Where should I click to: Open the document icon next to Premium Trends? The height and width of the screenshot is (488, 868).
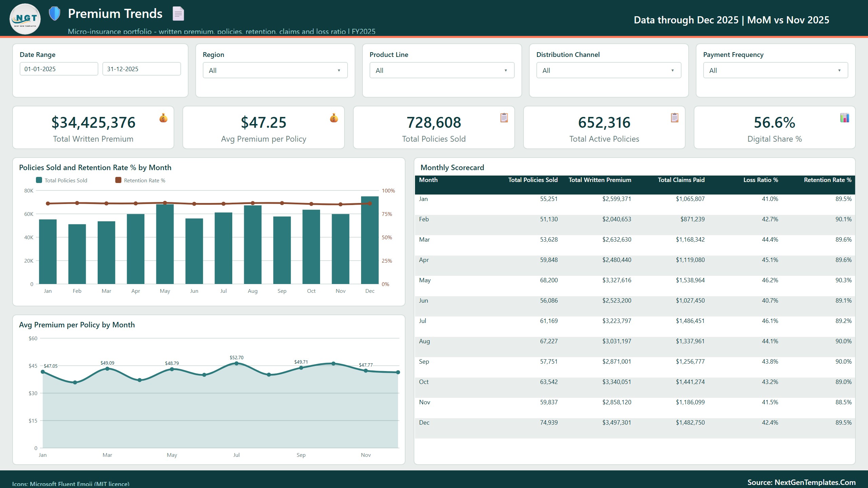click(178, 14)
